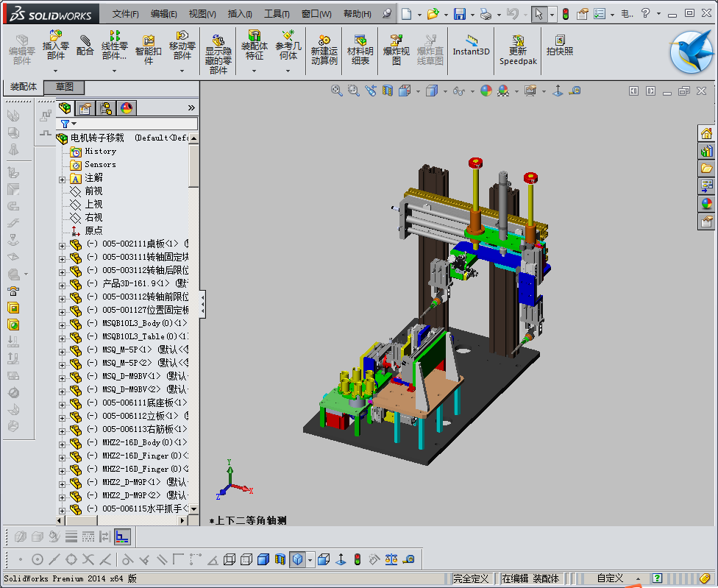Click the 自定义 button in status bar
Screen dimensions: 718x588
pos(610,578)
